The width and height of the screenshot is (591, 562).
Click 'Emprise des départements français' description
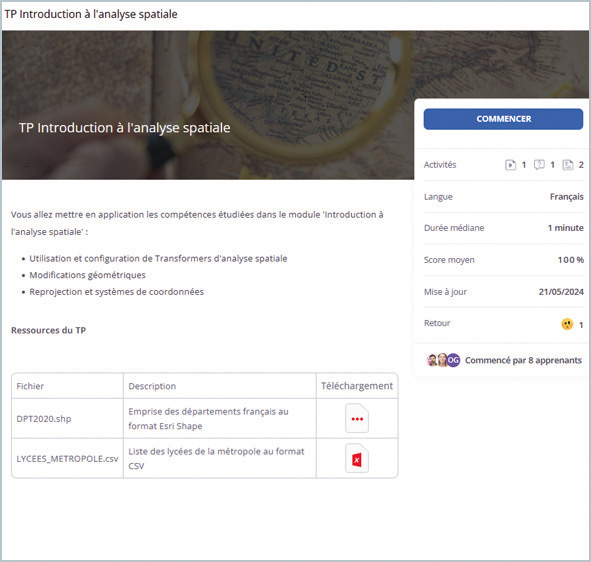click(208, 418)
